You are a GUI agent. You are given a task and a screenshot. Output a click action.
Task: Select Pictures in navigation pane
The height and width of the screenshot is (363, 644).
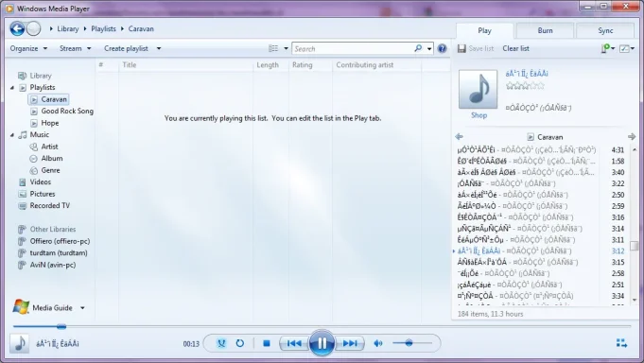pos(43,194)
